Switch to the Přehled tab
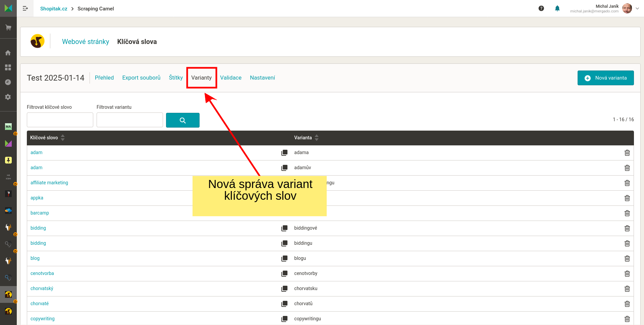Screen dimensions: 644x325 (104, 78)
